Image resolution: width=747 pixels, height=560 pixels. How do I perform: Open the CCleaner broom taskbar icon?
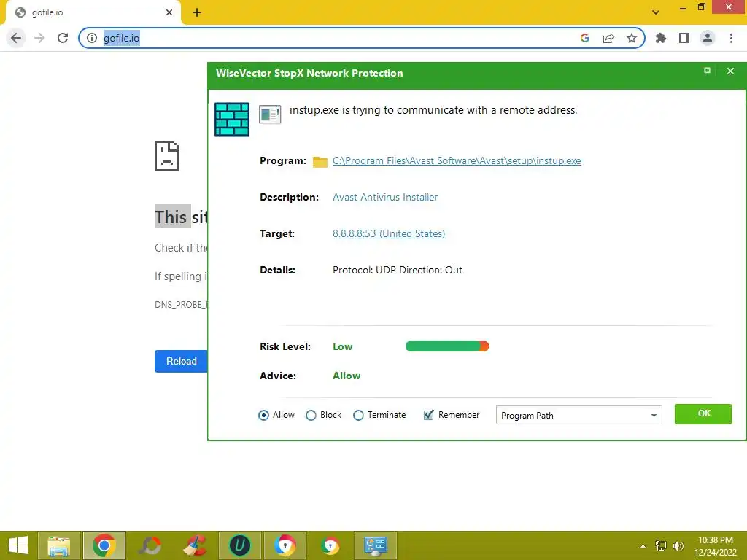click(195, 545)
